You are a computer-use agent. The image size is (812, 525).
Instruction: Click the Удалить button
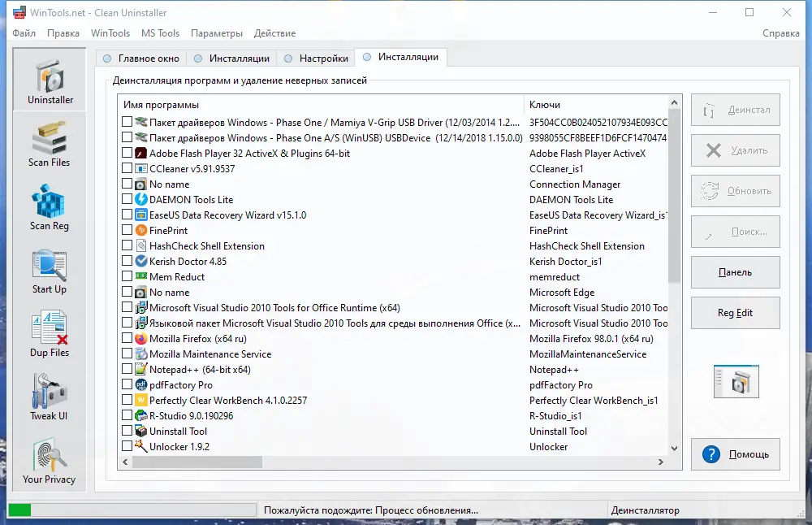point(736,150)
